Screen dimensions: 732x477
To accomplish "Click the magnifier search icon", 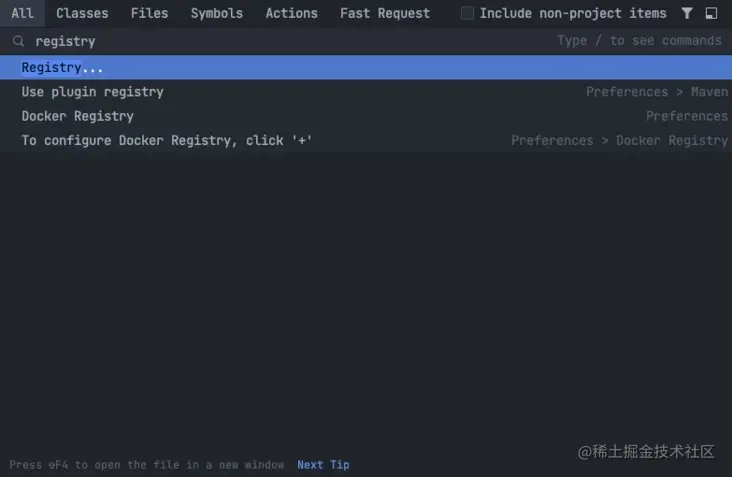I will click(18, 42).
